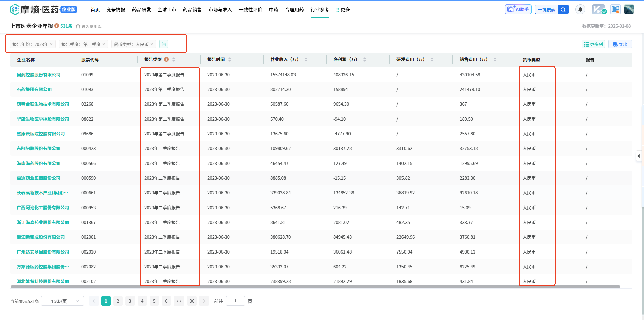Click the magnifier search icon

click(563, 10)
